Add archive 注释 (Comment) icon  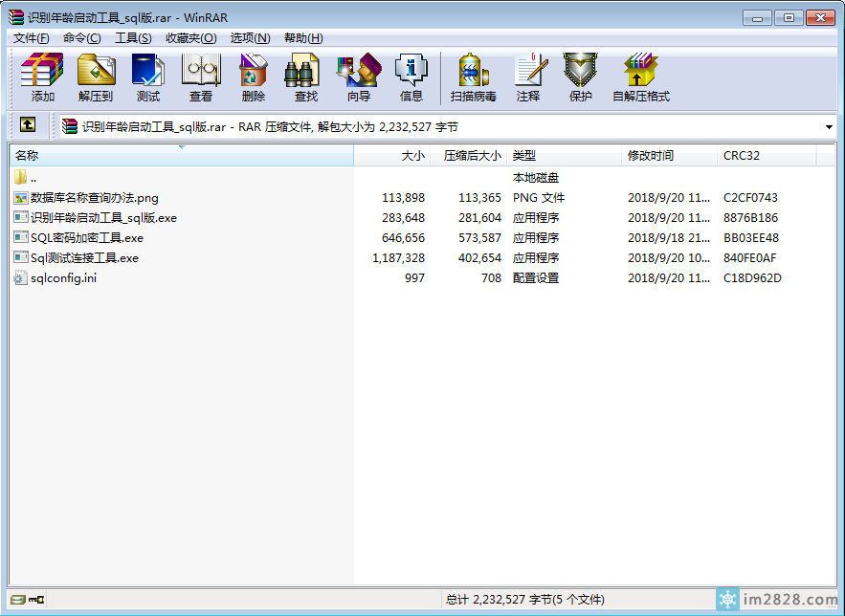click(528, 77)
